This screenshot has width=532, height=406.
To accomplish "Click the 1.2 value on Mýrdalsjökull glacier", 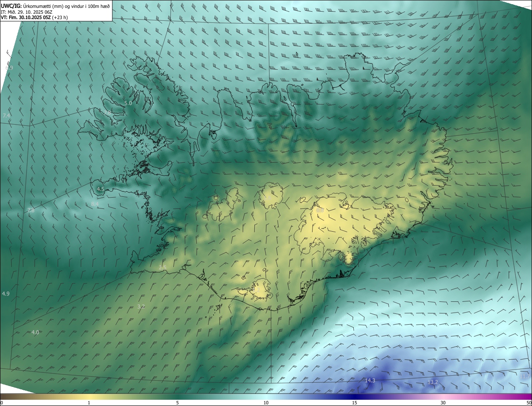I will click(256, 290).
